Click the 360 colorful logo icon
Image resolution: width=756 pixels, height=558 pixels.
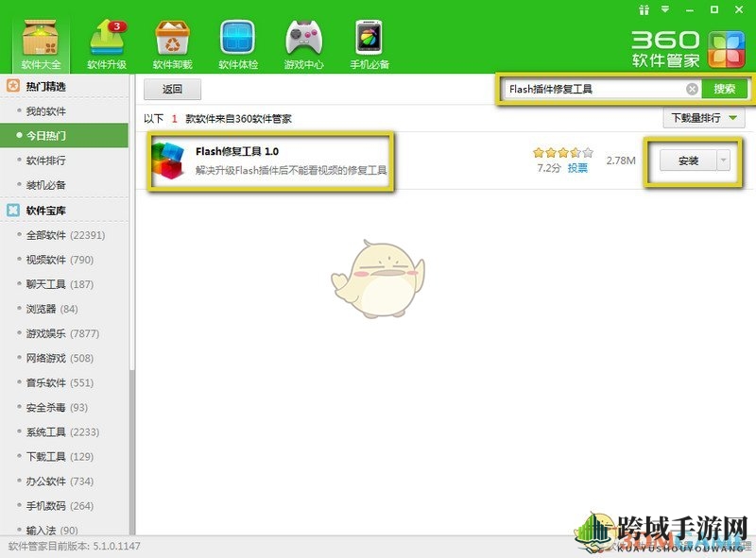tap(727, 50)
